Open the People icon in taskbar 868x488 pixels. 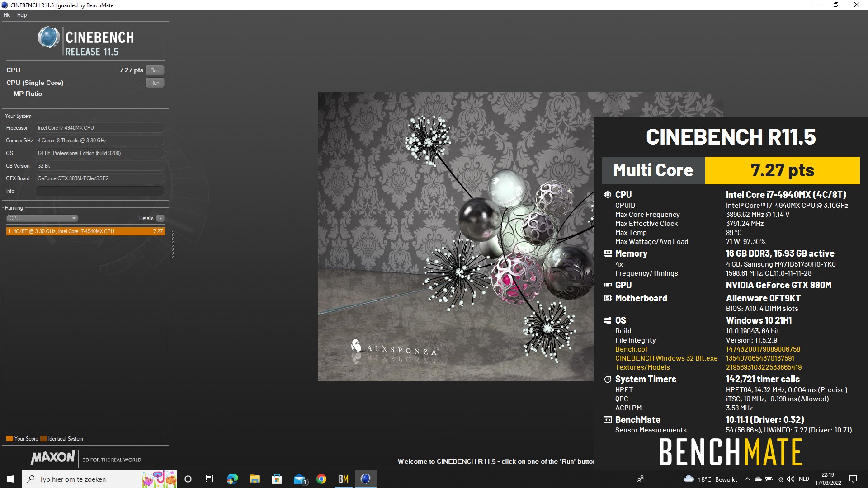point(640,479)
